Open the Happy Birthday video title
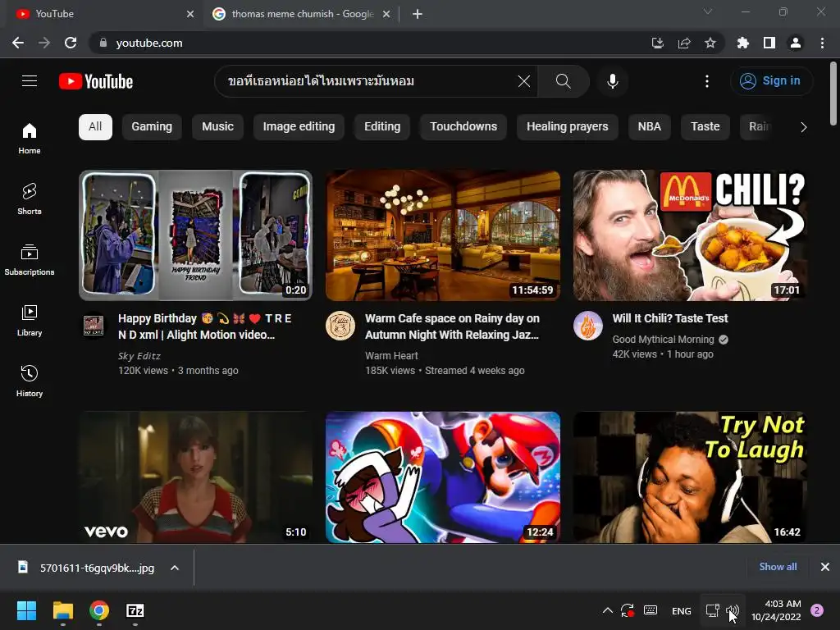Image resolution: width=840 pixels, height=630 pixels. tap(204, 326)
